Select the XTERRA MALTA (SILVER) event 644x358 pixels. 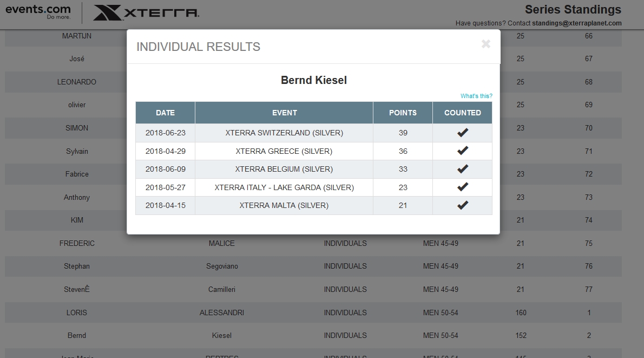[x=284, y=205]
